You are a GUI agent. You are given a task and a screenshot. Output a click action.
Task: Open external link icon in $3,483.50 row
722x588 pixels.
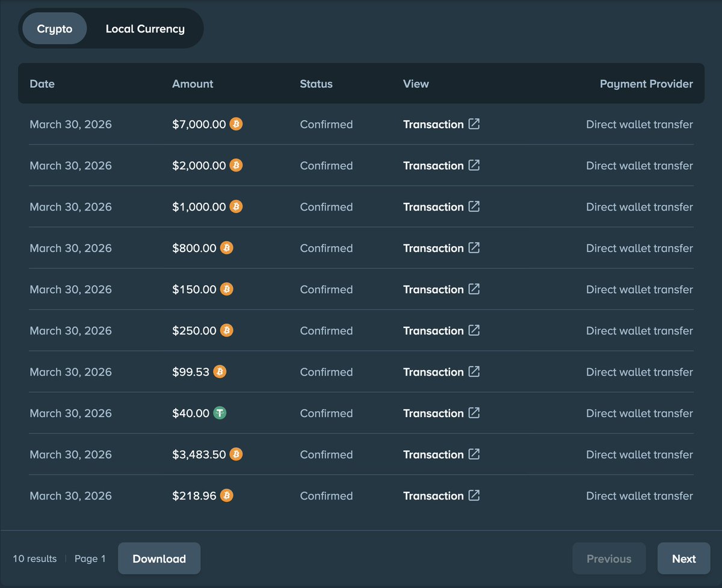coord(474,454)
